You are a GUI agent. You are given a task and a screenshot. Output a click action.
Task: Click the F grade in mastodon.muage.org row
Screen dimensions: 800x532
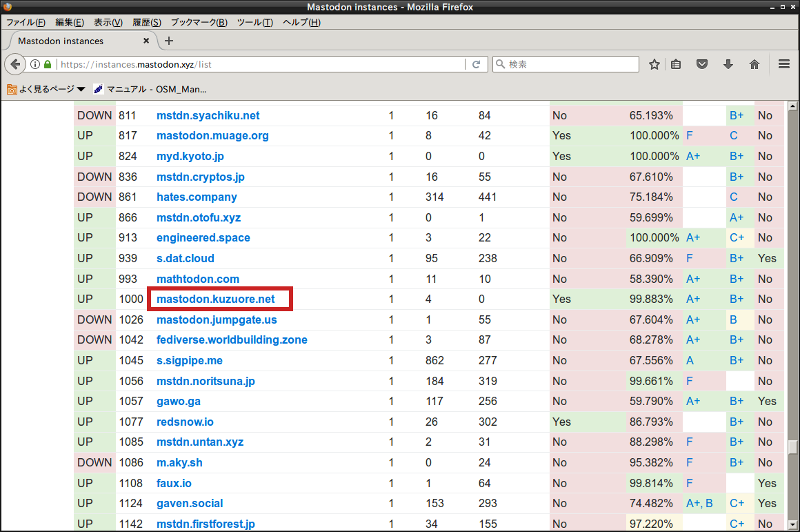click(x=689, y=136)
